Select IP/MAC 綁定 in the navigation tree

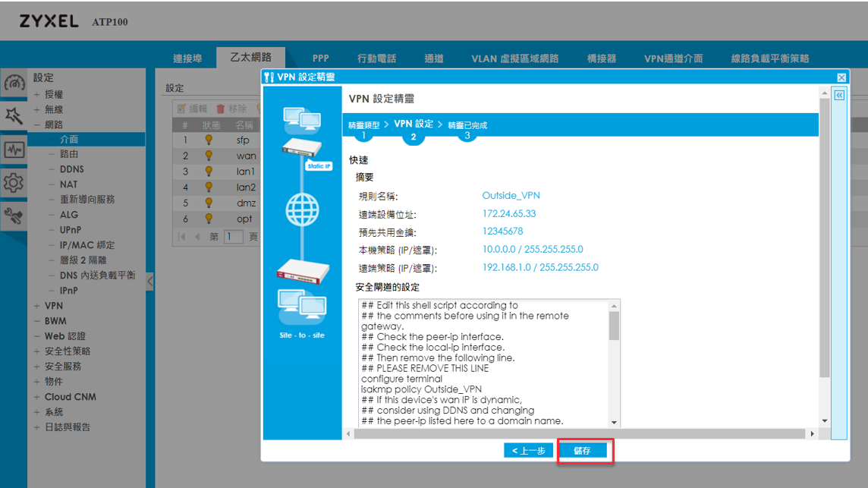tap(87, 245)
